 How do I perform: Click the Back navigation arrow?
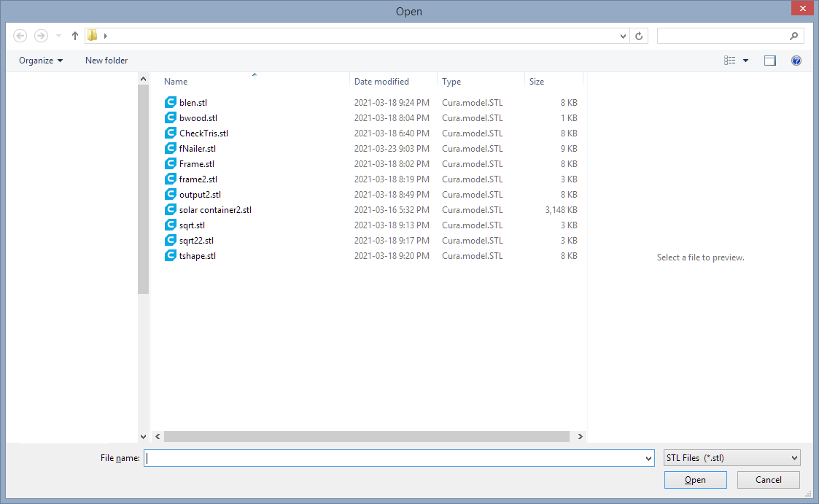20,36
